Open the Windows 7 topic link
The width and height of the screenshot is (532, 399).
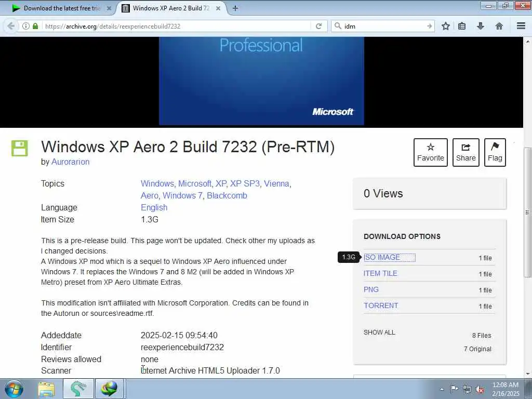pos(182,195)
